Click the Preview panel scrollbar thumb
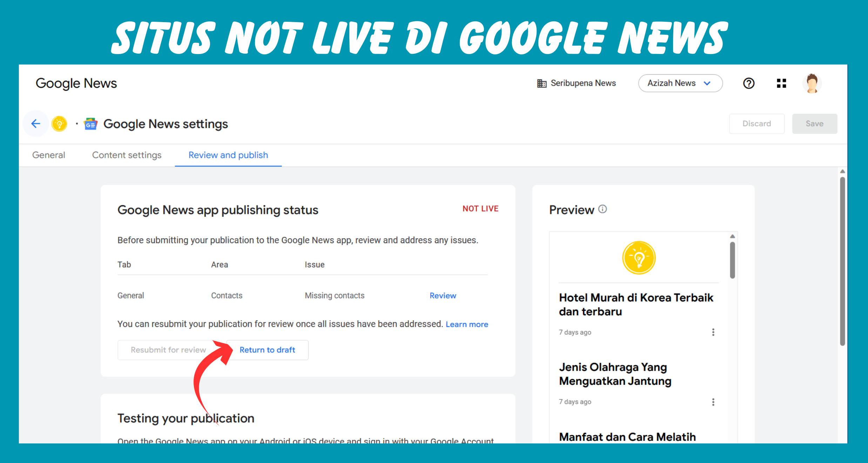 click(732, 260)
